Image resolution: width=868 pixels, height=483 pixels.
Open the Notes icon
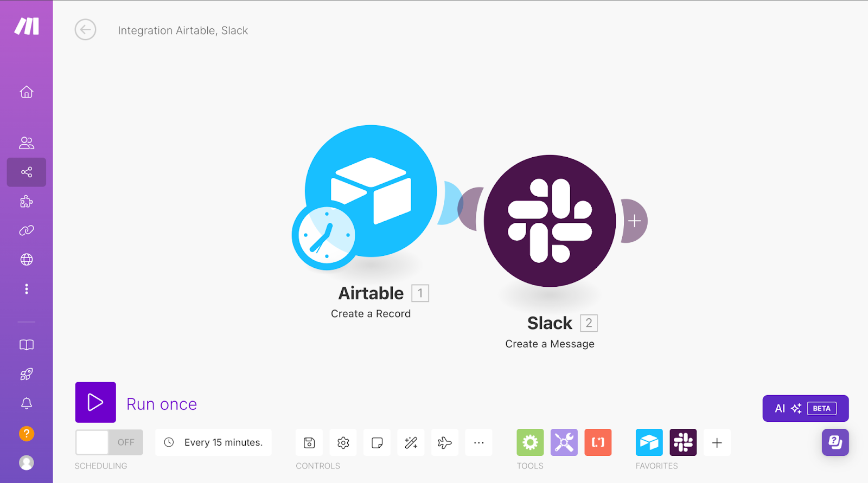[x=377, y=443]
